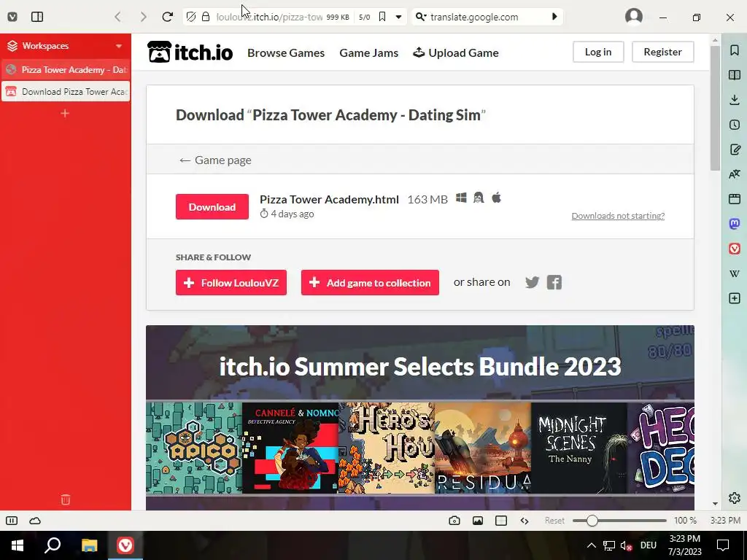Open the History panel icon
Screen dimensions: 747x560
click(734, 125)
